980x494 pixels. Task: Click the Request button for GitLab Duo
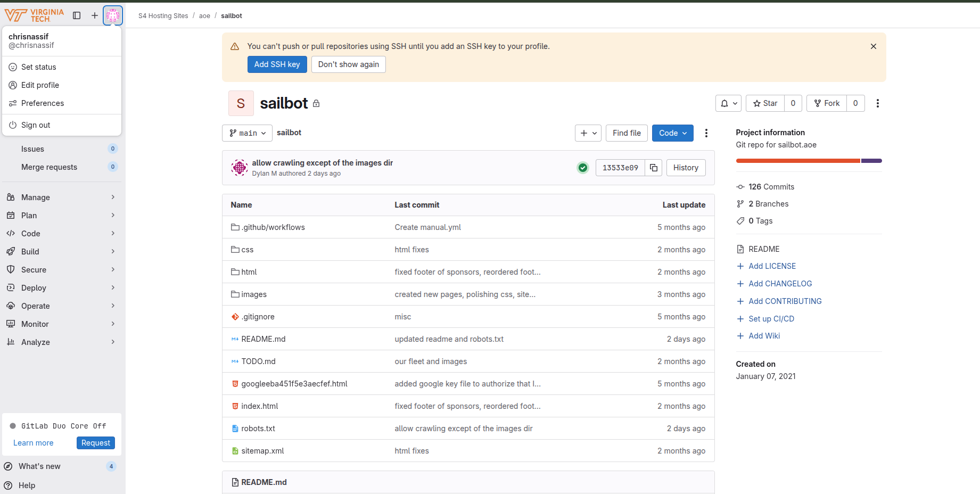point(96,443)
